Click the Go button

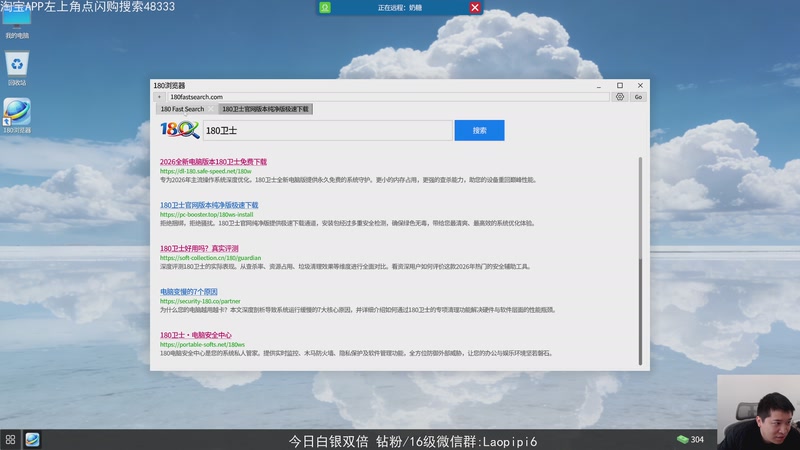point(638,97)
